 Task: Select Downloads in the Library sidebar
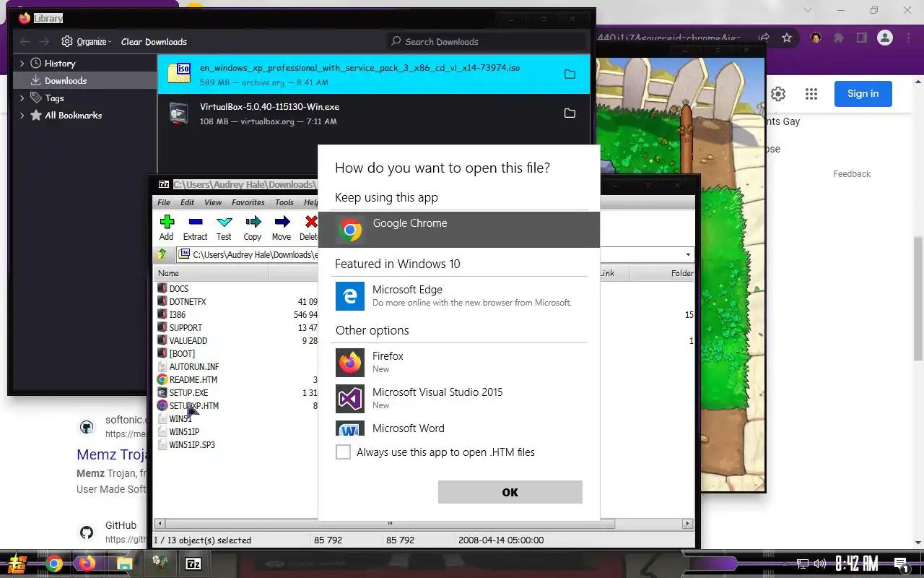85,81
